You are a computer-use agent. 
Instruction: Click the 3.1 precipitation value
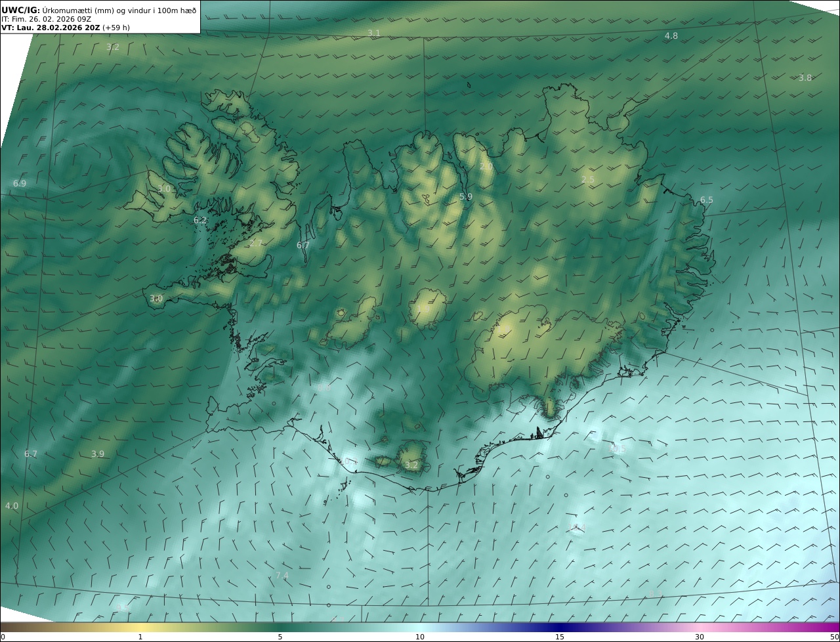click(x=373, y=33)
